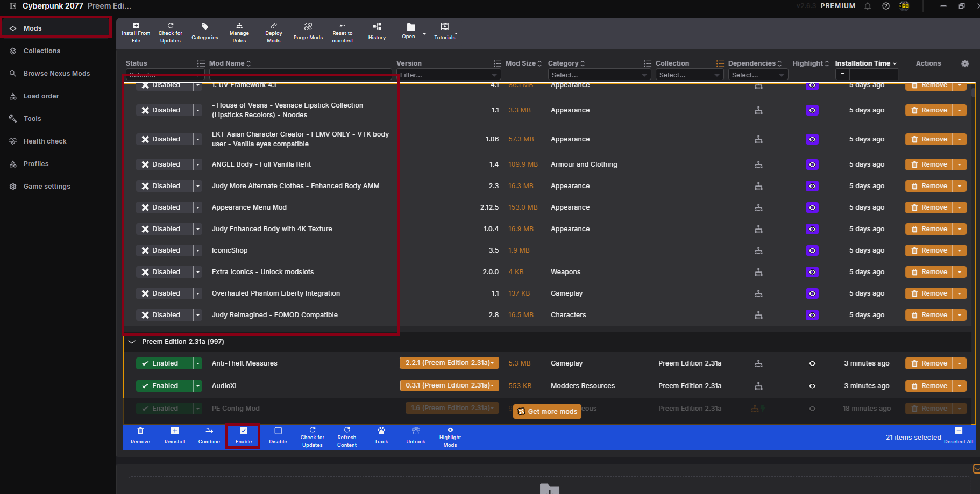Click Enable in bottom action bar
Screen dimensions: 980x494
pos(244,436)
